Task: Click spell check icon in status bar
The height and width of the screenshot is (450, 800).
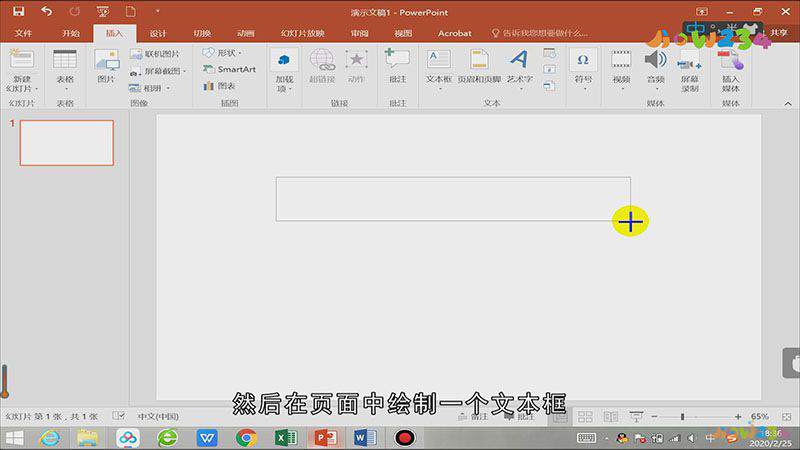Action: tap(118, 416)
